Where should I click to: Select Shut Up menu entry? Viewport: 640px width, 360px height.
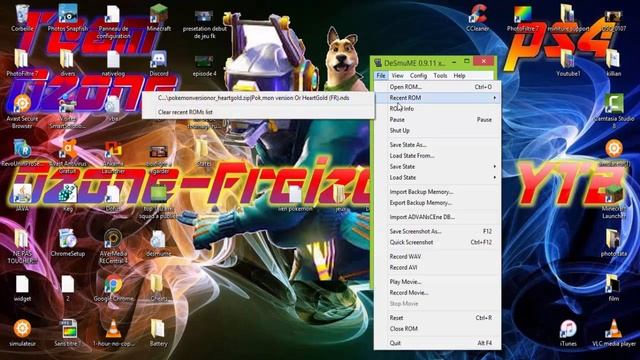pyautogui.click(x=438, y=131)
